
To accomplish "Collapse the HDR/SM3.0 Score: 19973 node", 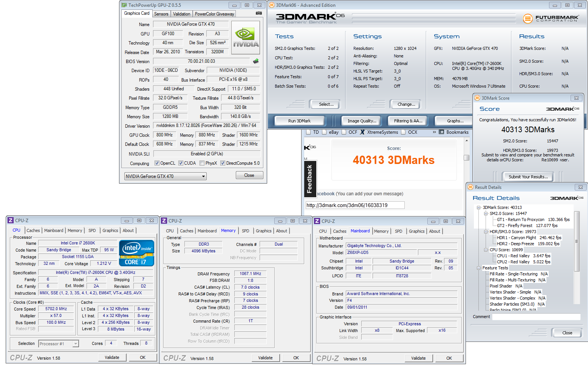I will click(x=486, y=232).
